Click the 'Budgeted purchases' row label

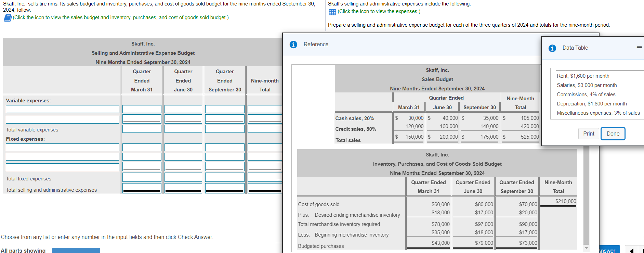(x=321, y=246)
